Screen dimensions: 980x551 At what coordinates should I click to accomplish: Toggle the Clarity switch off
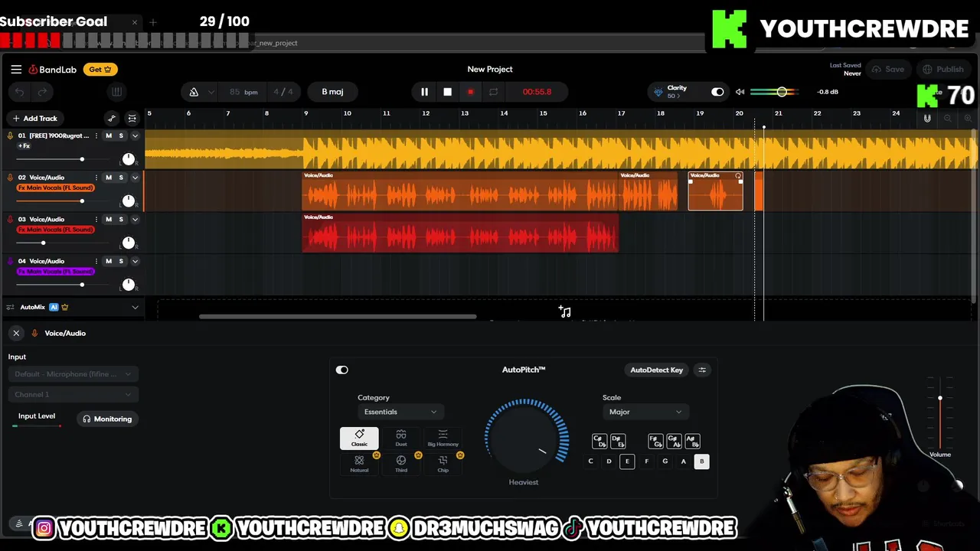pos(717,92)
